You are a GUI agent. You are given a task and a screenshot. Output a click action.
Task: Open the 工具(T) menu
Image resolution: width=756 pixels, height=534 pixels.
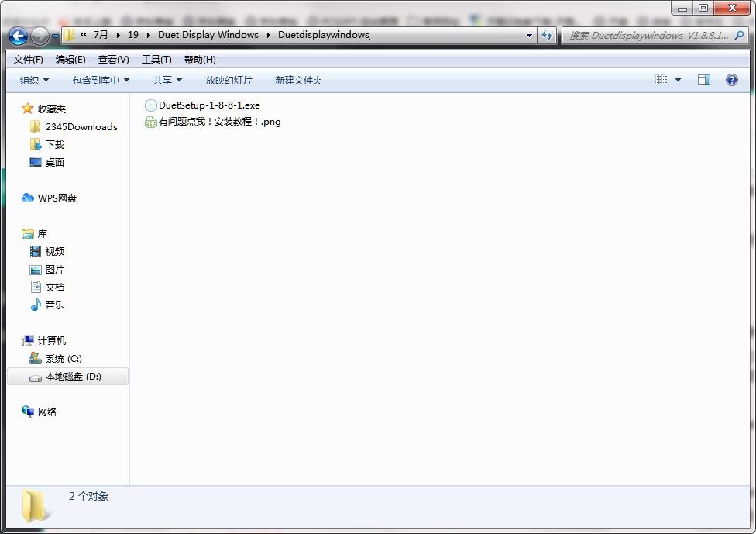(x=156, y=60)
